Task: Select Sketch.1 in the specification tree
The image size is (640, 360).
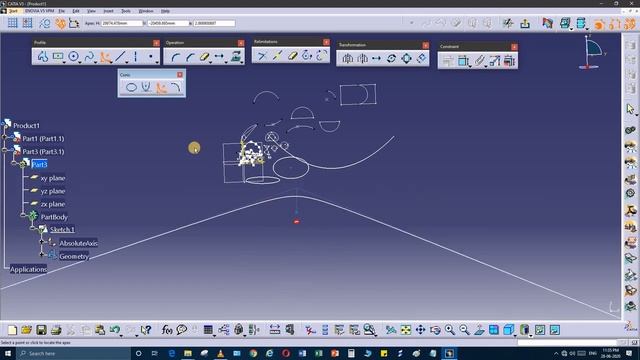Action: click(x=62, y=230)
